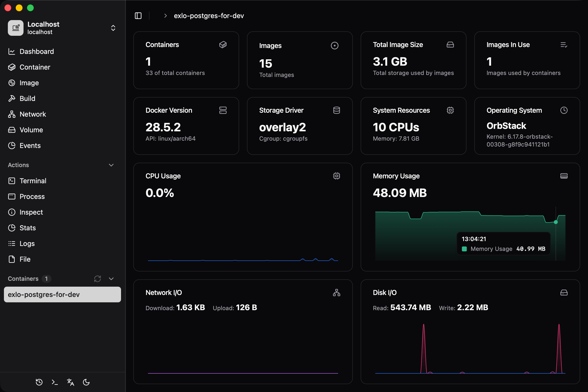Open the Network section
This screenshot has width=588, height=392.
(33, 114)
